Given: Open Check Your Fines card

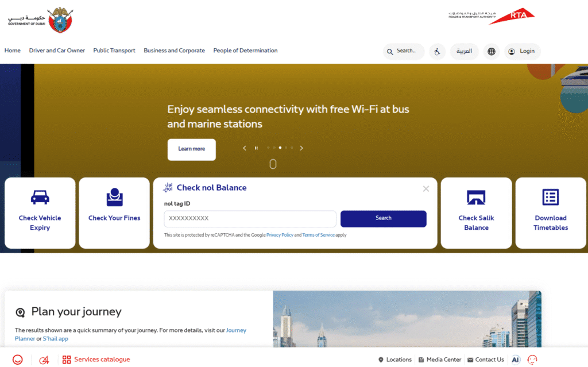Looking at the screenshot, I should click(114, 213).
